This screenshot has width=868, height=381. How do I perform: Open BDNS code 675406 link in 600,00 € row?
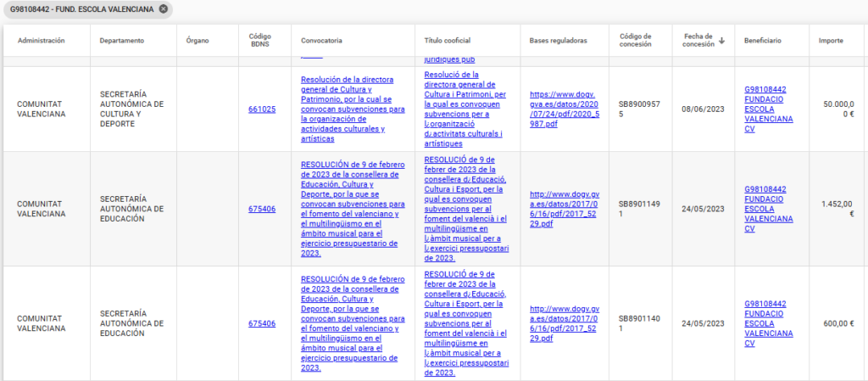tap(262, 323)
